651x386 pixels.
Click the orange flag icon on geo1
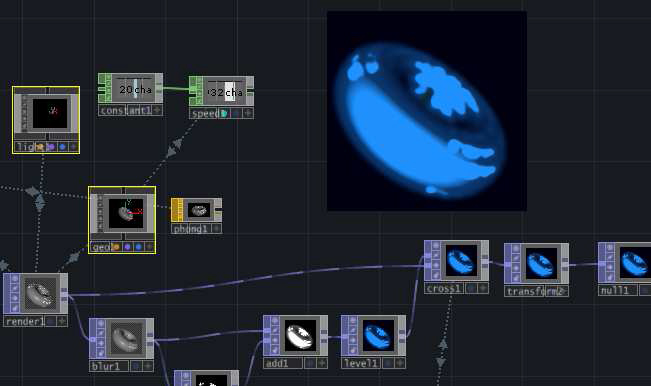pyautogui.click(x=116, y=247)
